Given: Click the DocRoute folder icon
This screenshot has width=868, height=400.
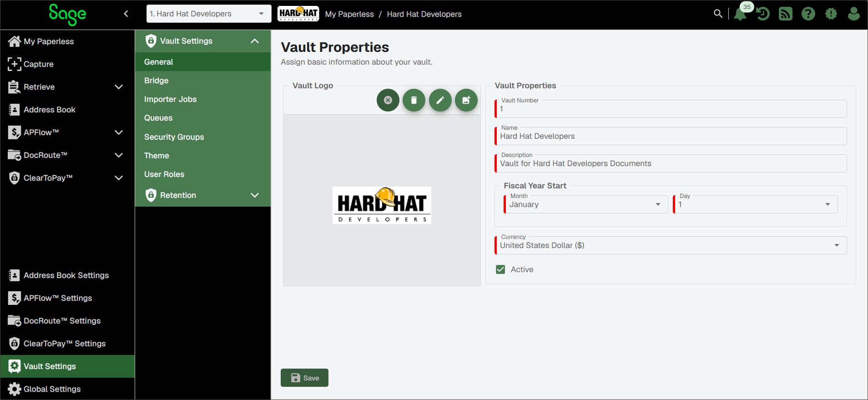Looking at the screenshot, I should coord(15,155).
